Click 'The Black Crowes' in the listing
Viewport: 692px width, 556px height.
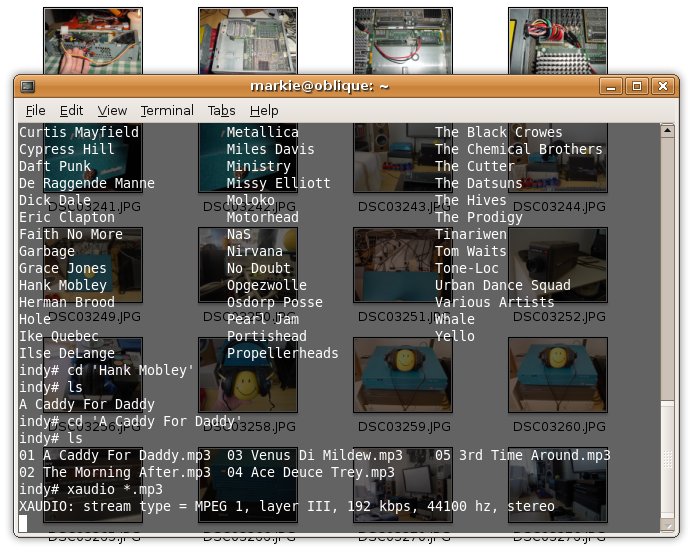(x=499, y=132)
